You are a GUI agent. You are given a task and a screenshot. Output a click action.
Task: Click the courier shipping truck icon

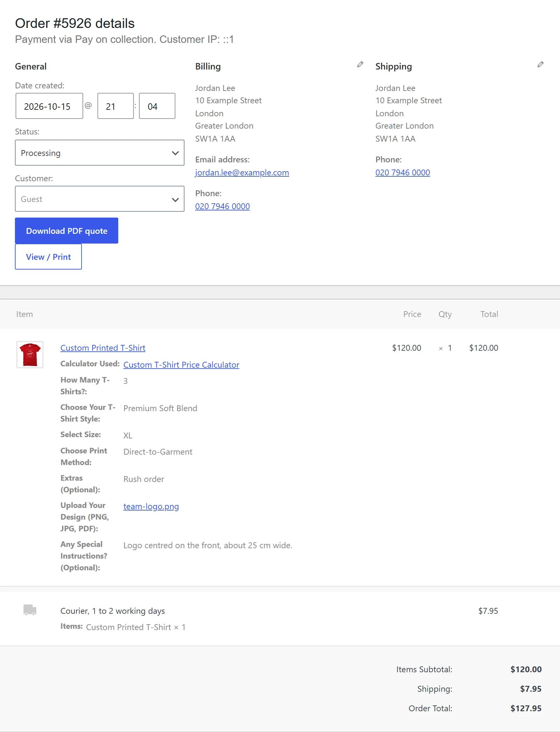(x=30, y=610)
